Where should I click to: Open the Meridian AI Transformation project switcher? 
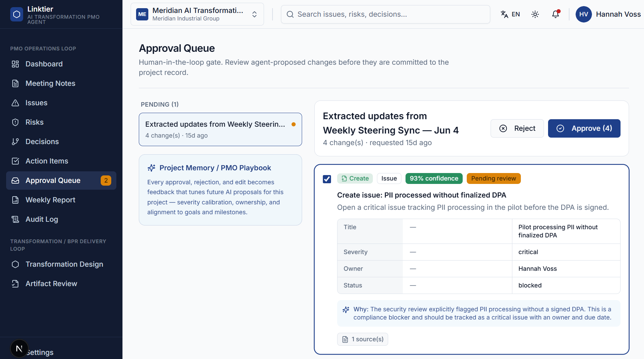pyautogui.click(x=197, y=14)
